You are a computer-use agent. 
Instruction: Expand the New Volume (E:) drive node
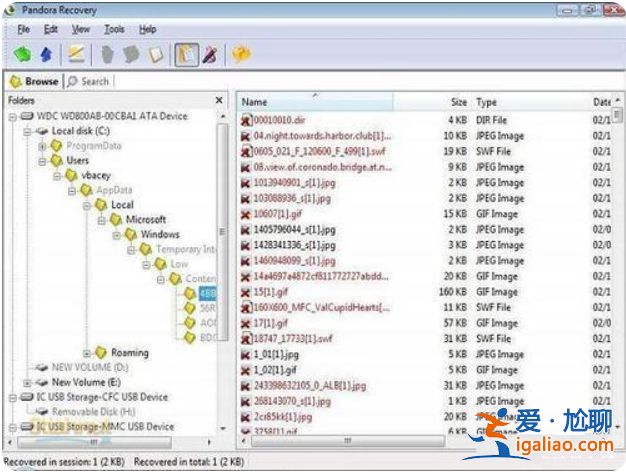tap(27, 382)
